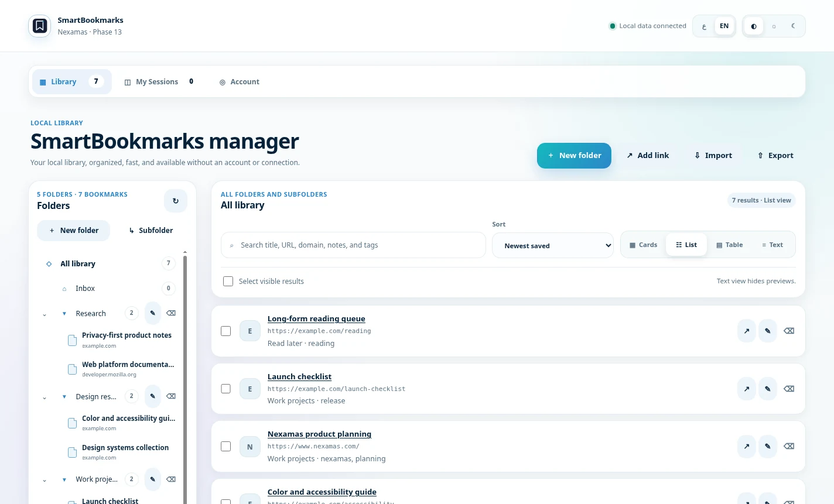Focus the bookmark search field

pyautogui.click(x=353, y=245)
